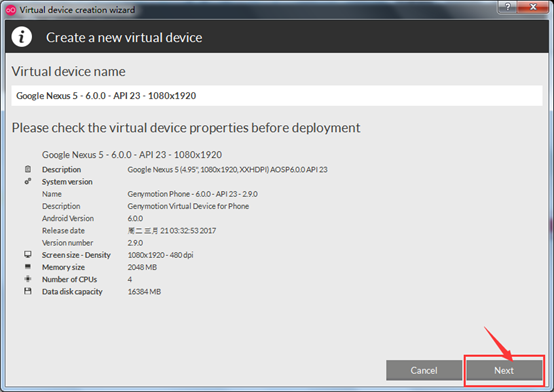Click 'Please check the virtual device properties' text
The width and height of the screenshot is (554, 392).
coord(186,128)
